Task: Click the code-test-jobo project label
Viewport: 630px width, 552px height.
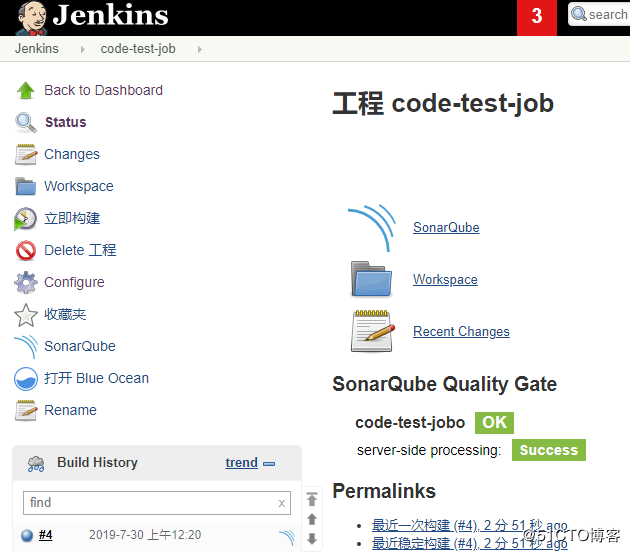Action: click(410, 423)
